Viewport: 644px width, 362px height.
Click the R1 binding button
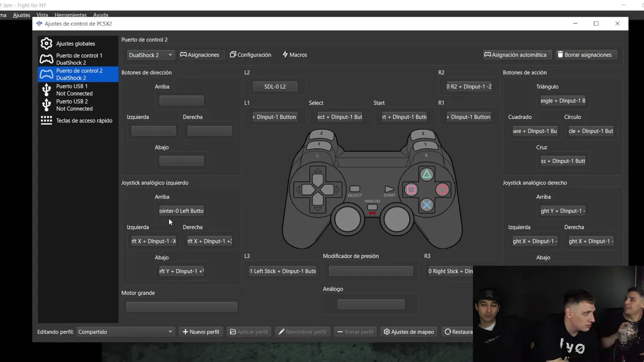click(469, 117)
